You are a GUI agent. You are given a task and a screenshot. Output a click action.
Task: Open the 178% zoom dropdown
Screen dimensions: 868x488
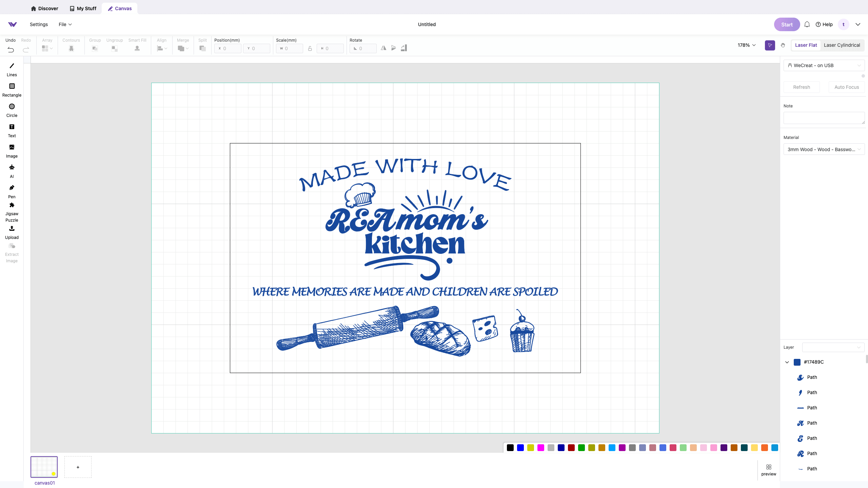click(747, 45)
